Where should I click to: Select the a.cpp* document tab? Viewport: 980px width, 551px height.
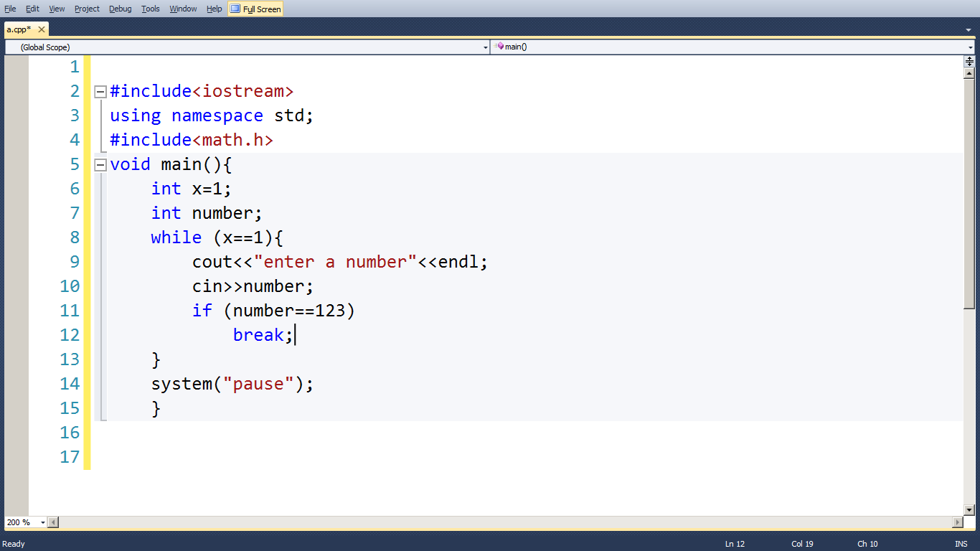click(19, 29)
